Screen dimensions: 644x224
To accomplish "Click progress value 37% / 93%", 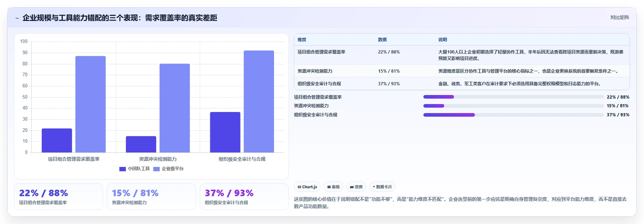I will [x=618, y=115].
